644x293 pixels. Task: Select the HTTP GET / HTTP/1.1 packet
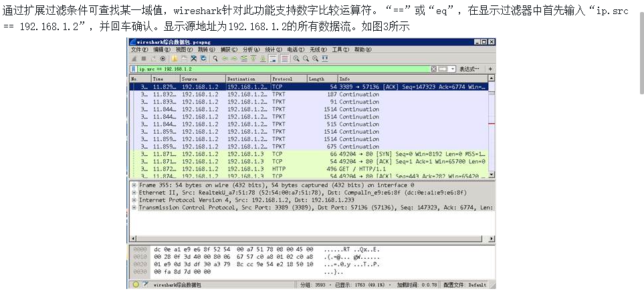click(x=309, y=169)
